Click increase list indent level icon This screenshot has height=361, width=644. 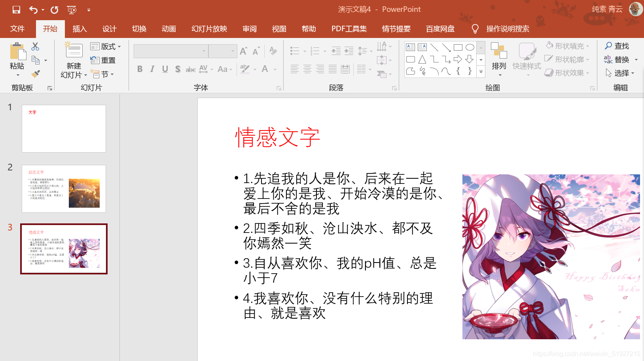[349, 51]
